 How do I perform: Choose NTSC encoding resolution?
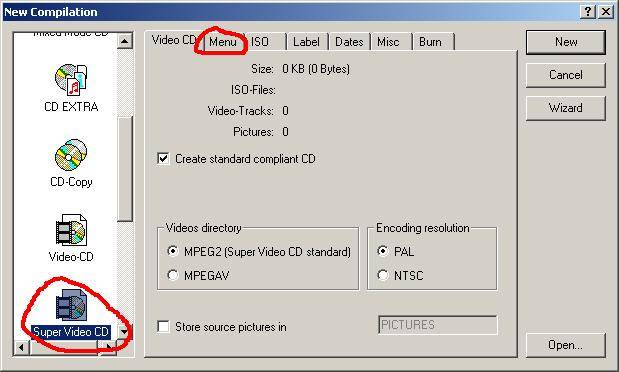[383, 275]
